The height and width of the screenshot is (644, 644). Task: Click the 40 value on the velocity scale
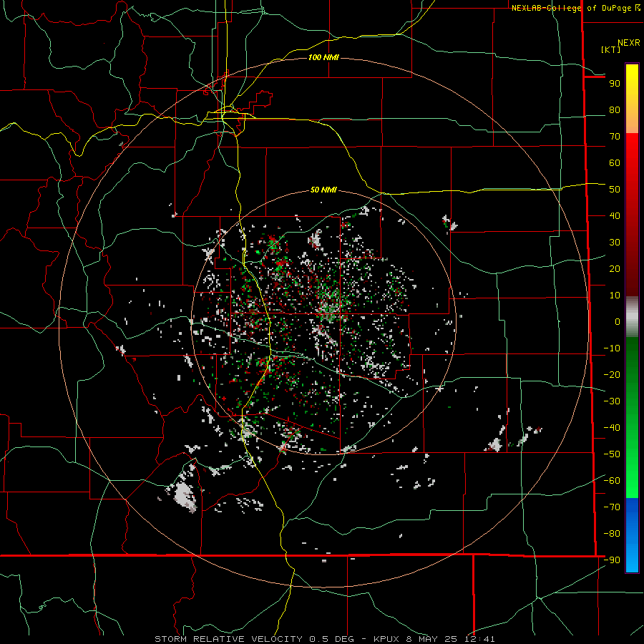tap(615, 215)
